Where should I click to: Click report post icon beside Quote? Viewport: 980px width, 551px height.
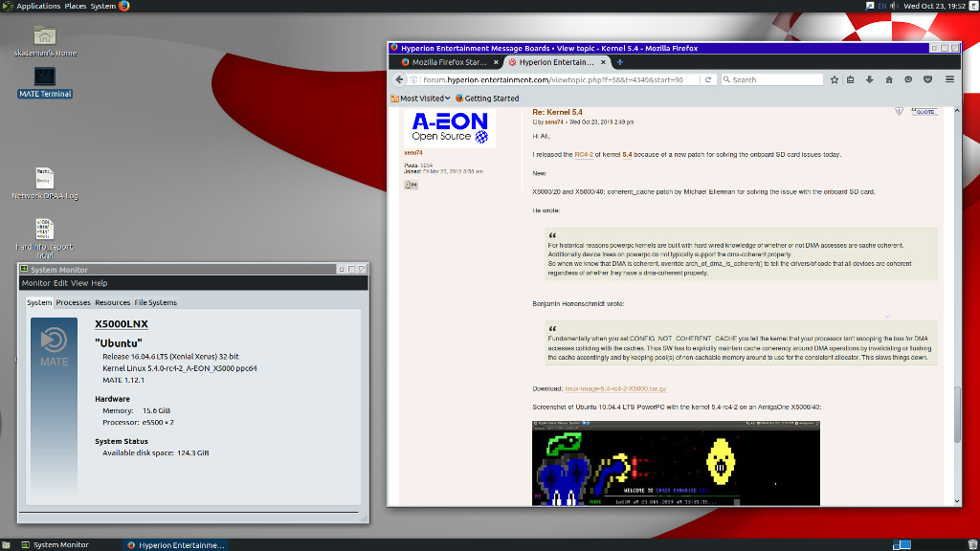pyautogui.click(x=899, y=112)
